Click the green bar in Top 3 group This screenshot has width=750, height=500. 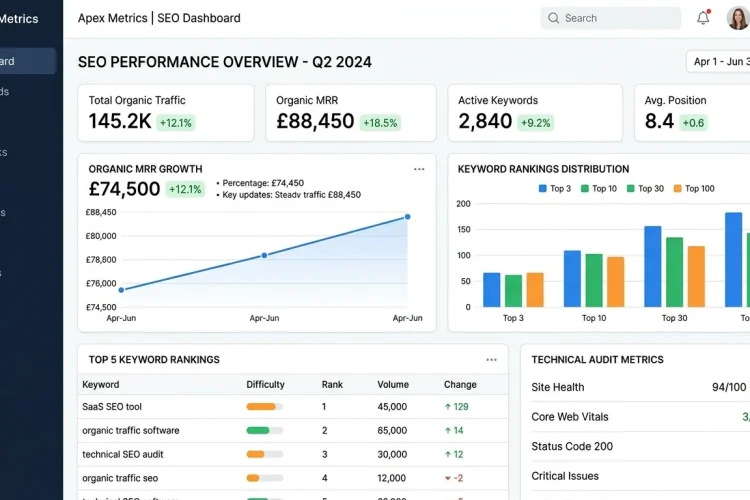(x=513, y=291)
